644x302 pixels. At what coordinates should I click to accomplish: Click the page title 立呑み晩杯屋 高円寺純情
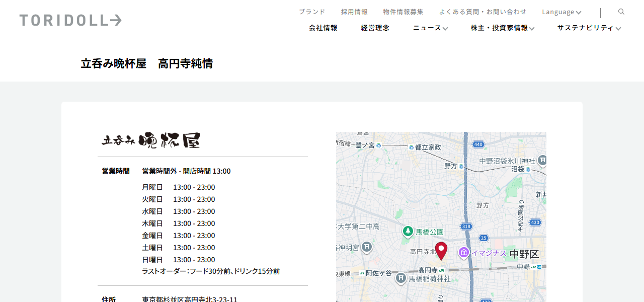tap(147, 63)
